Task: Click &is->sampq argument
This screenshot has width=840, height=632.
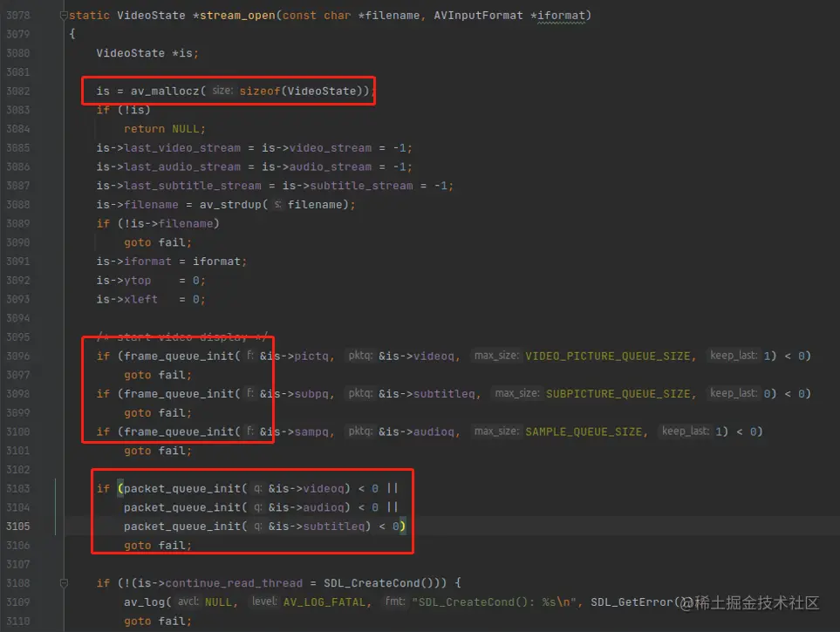Action: [294, 432]
